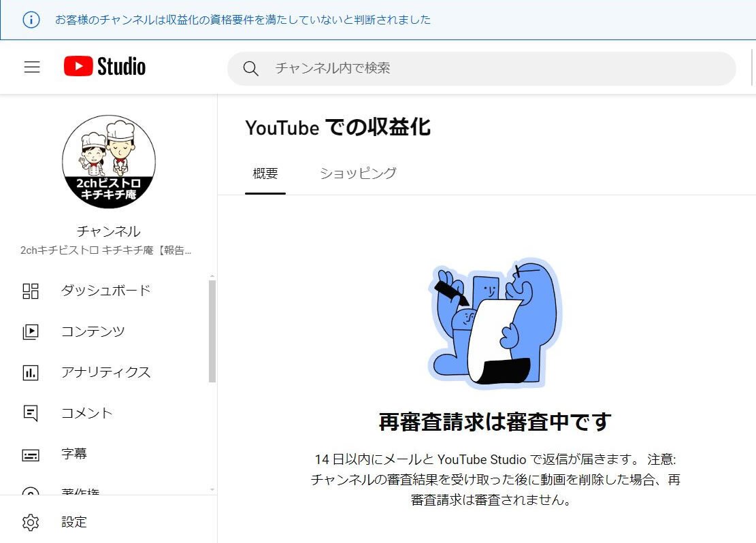The height and width of the screenshot is (543, 756).
Task: Switch to the 概要 tab
Action: 265,174
